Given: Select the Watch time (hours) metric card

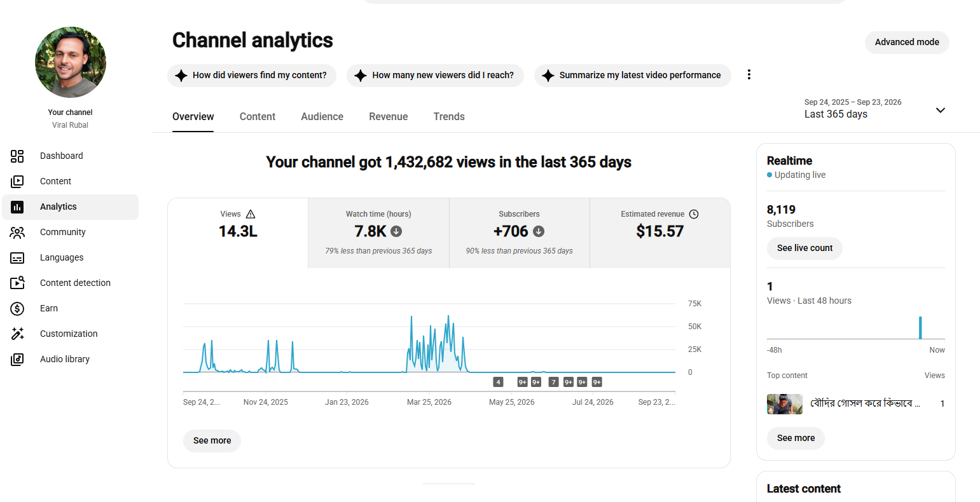Looking at the screenshot, I should pyautogui.click(x=379, y=233).
